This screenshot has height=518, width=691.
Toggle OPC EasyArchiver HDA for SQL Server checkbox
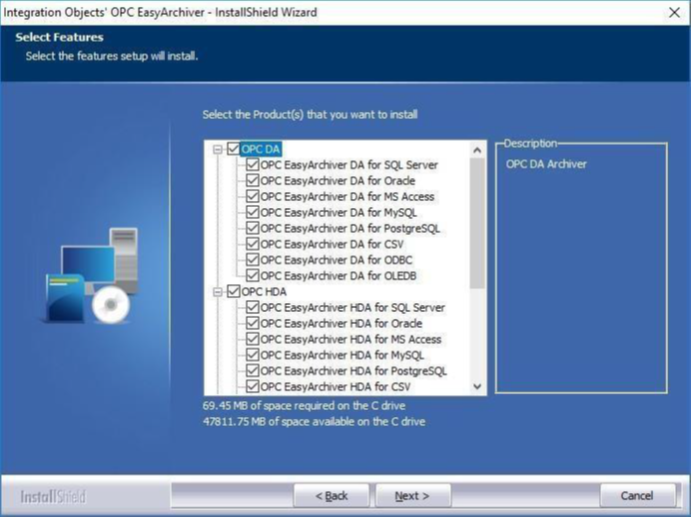pyautogui.click(x=253, y=308)
